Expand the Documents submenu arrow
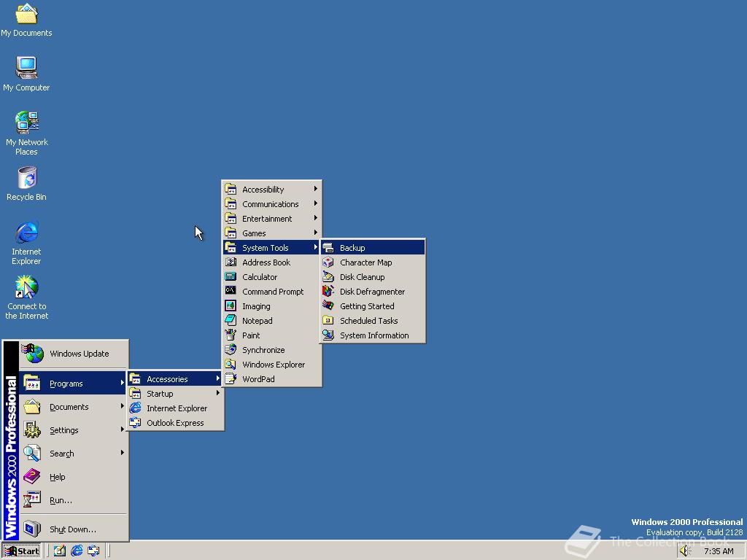 click(x=123, y=406)
